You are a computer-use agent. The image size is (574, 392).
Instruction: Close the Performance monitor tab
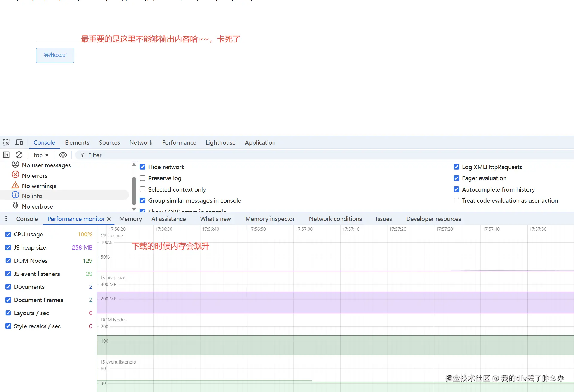coord(109,219)
